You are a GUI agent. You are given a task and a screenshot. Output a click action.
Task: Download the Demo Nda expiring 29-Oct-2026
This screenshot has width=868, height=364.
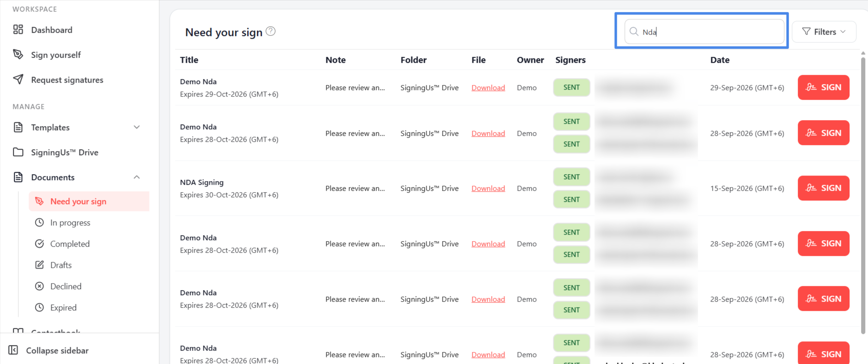tap(488, 88)
